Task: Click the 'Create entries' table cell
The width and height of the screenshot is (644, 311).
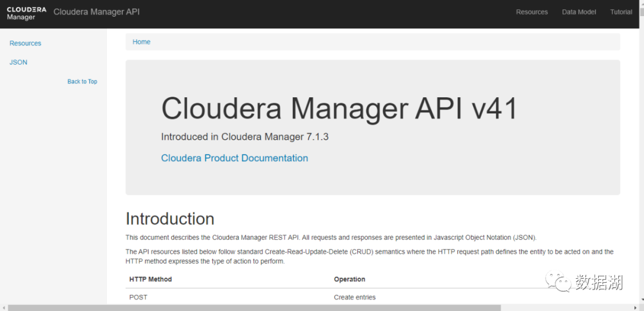Action: pos(355,297)
